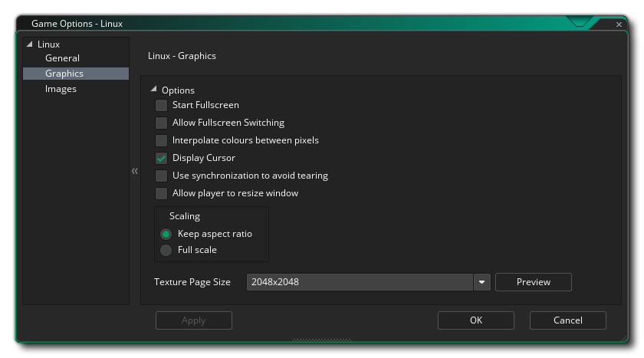Viewport: 644px width, 358px height.
Task: Open the General settings page
Action: pos(62,58)
